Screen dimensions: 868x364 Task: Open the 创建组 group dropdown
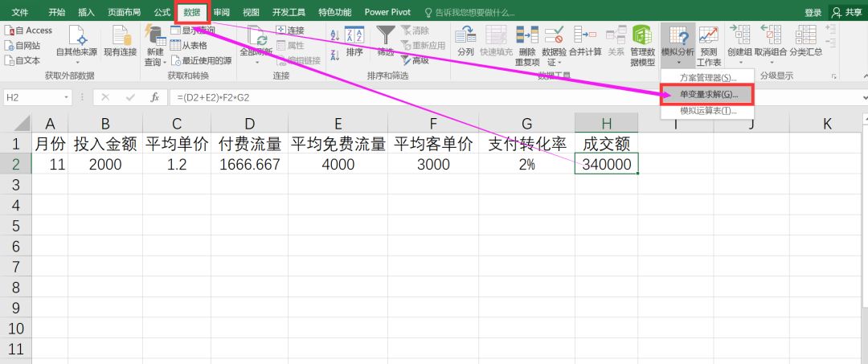tap(739, 45)
